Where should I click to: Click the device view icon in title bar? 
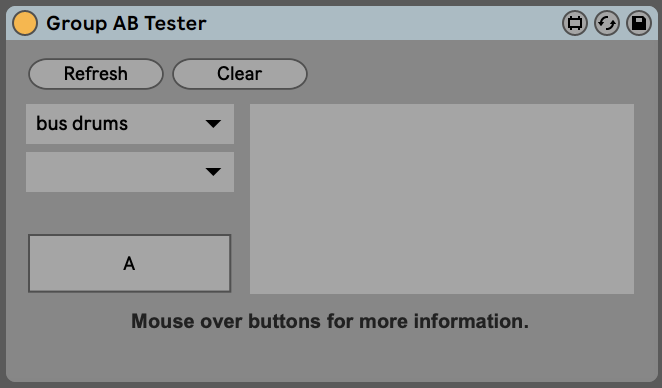coord(575,23)
